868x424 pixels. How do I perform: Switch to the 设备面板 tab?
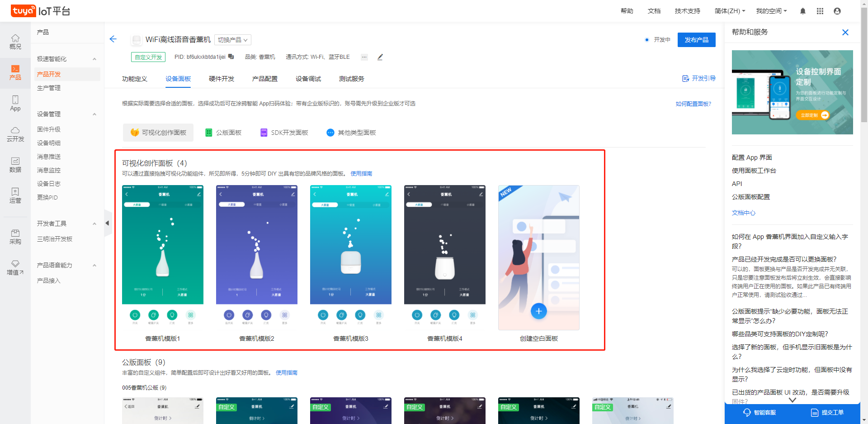click(178, 79)
